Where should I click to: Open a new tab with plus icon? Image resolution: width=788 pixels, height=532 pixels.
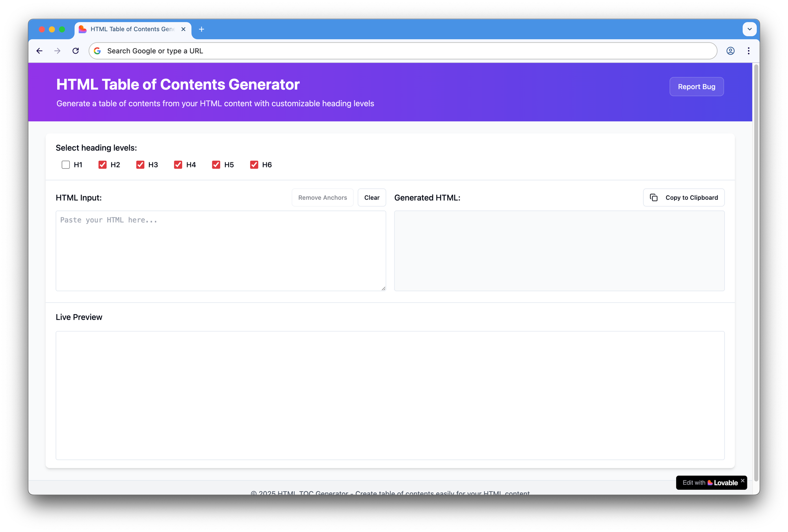click(x=201, y=29)
